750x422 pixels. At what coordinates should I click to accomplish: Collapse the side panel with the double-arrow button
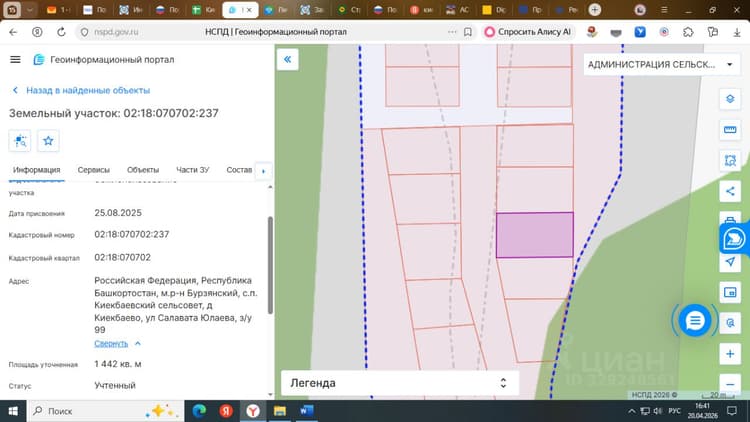click(x=287, y=59)
